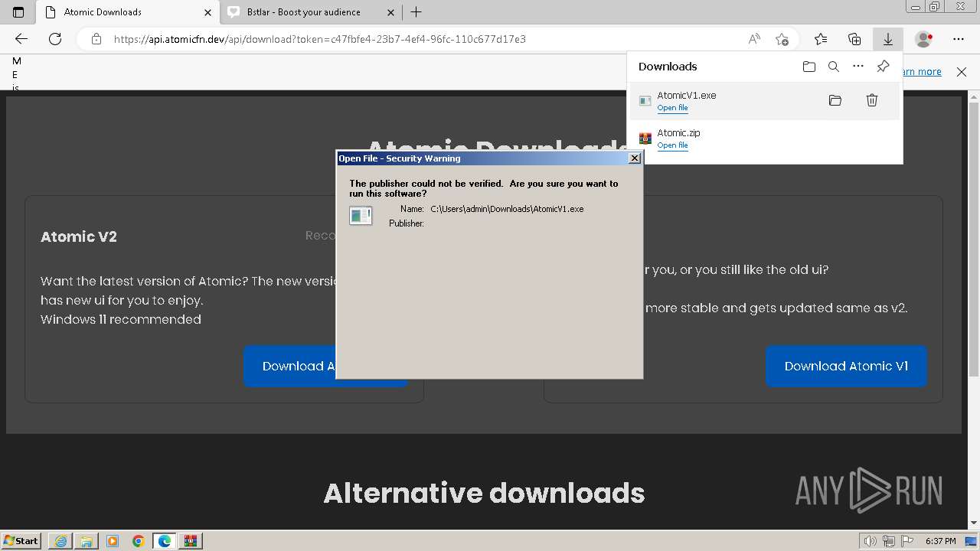Pin the Downloads panel
Screen dimensions: 980x551
pyautogui.click(x=883, y=67)
